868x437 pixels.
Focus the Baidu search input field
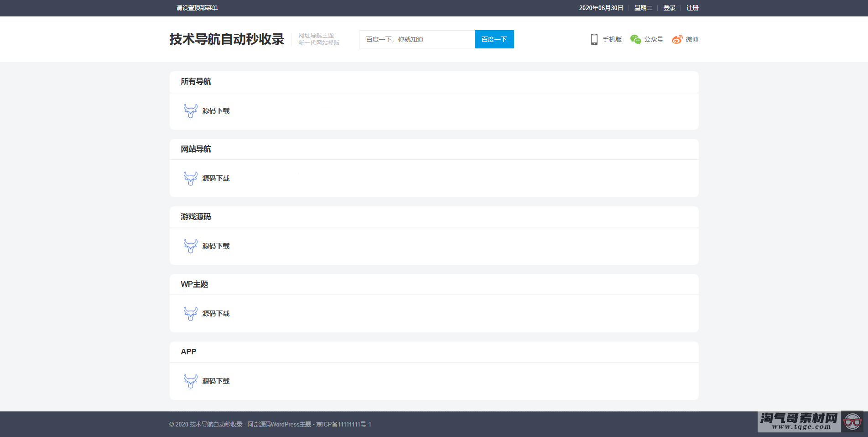(x=417, y=39)
